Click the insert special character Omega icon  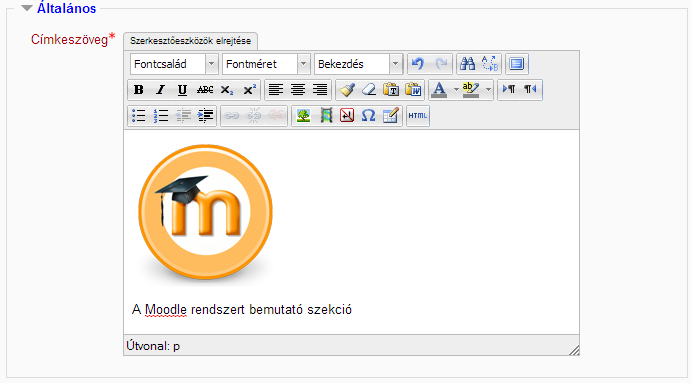(368, 116)
